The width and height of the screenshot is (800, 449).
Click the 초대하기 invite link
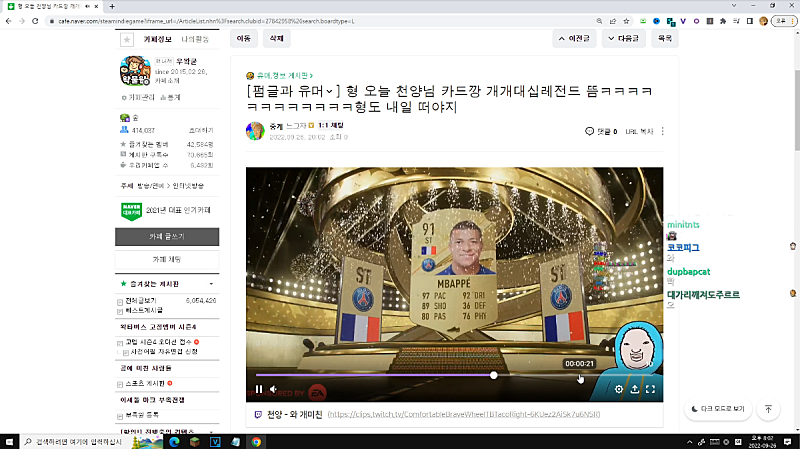click(201, 131)
